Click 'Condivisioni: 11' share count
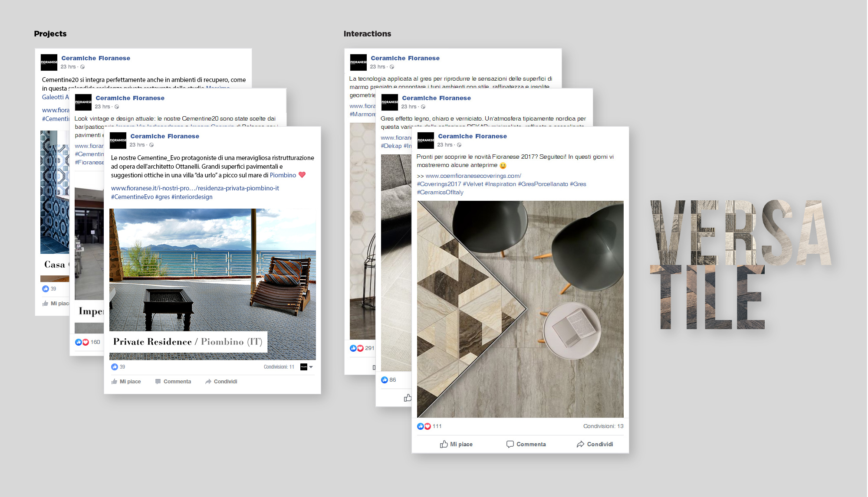 pos(279,367)
